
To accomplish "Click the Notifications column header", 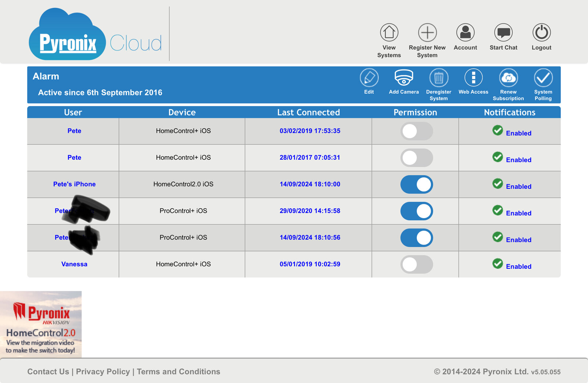I will 509,112.
